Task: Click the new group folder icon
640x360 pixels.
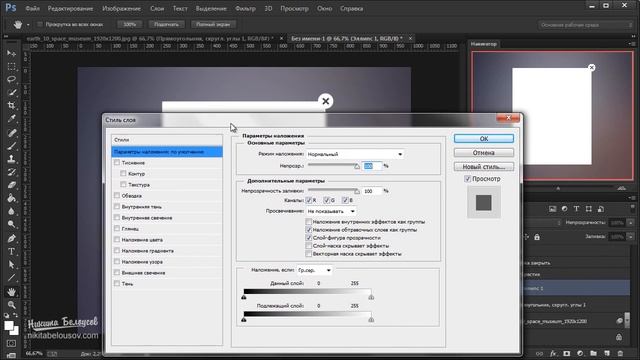Action: pos(593,353)
